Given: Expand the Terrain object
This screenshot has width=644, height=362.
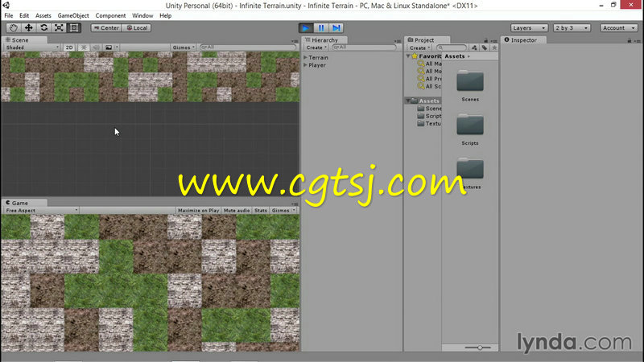Looking at the screenshot, I should click(306, 58).
